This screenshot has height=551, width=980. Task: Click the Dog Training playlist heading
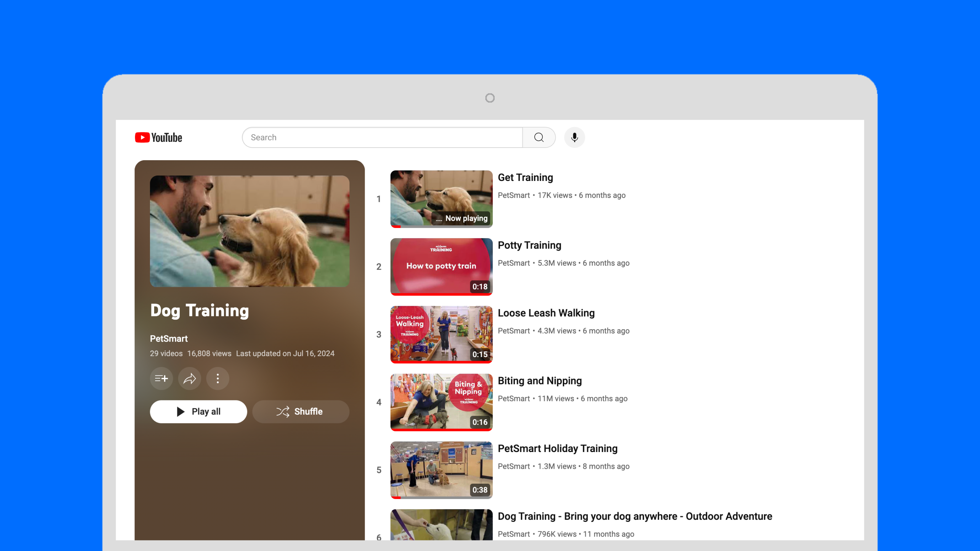(199, 311)
